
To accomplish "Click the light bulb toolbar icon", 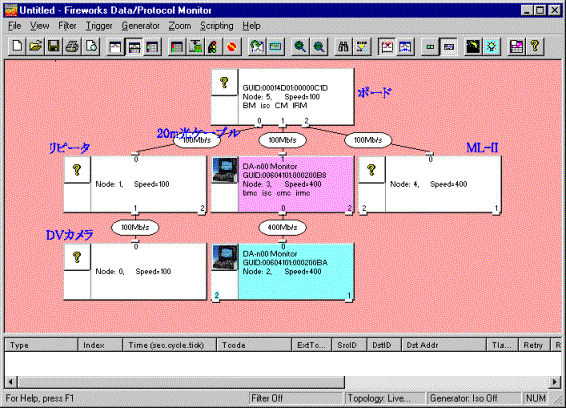I will click(492, 47).
